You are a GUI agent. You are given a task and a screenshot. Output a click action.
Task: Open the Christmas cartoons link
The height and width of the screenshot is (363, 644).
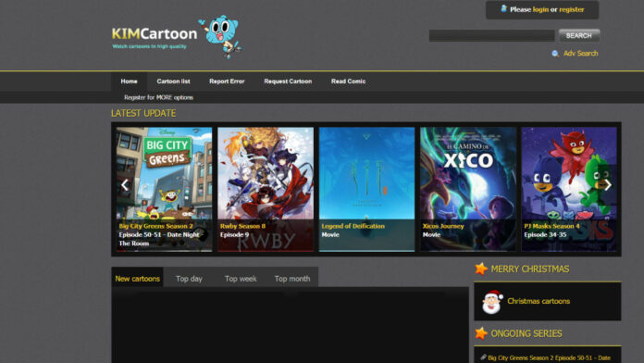pyautogui.click(x=539, y=301)
